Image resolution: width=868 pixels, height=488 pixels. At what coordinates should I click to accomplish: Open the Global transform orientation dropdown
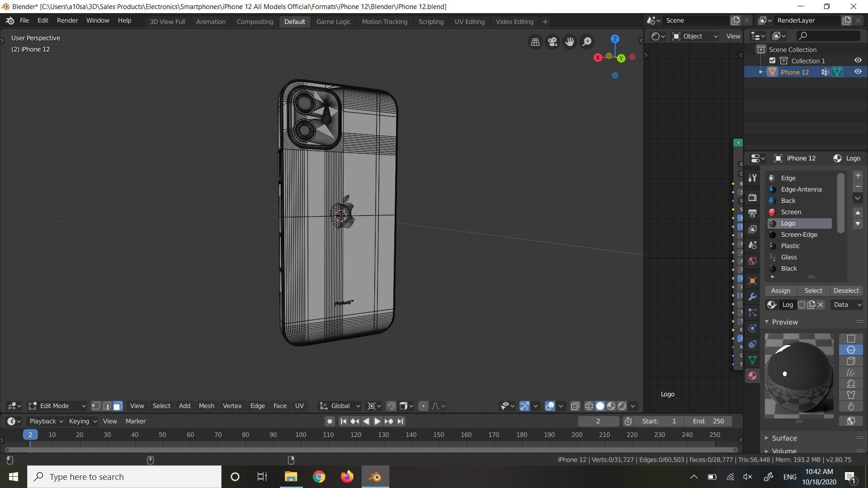(340, 406)
